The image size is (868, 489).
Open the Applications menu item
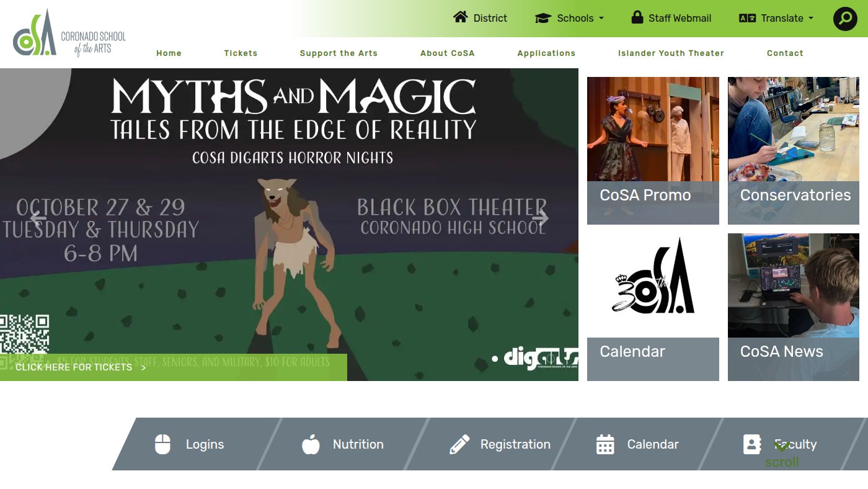coord(546,53)
